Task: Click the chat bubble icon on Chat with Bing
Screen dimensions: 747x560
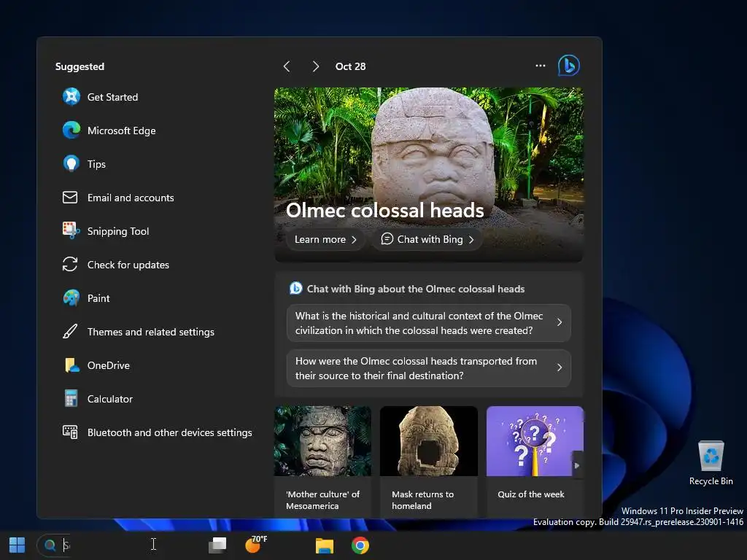Action: (387, 238)
